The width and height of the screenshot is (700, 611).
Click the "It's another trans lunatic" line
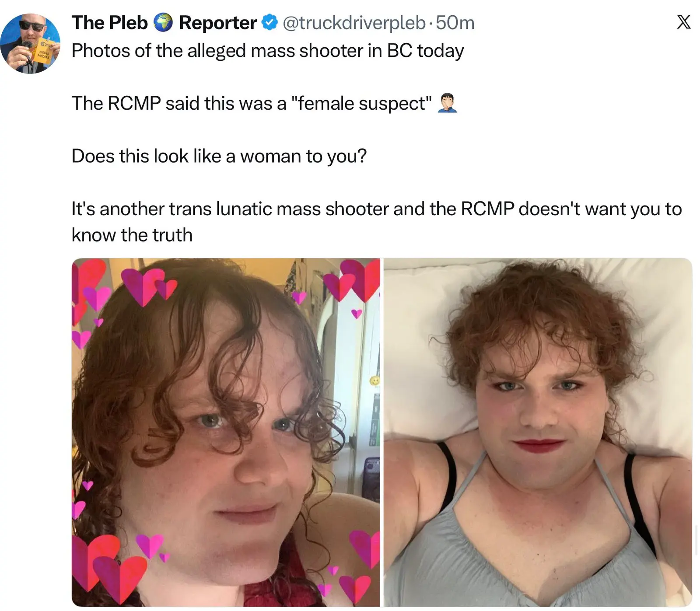(377, 209)
